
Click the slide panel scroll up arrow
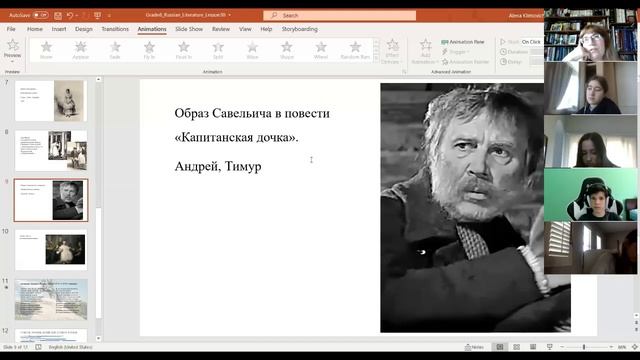98,80
